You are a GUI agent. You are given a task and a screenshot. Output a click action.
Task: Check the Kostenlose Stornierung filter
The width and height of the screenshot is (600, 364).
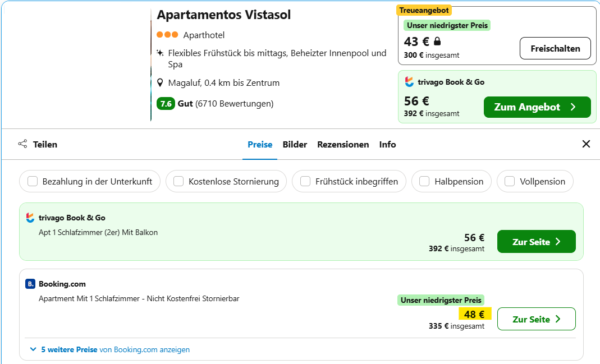pos(179,181)
